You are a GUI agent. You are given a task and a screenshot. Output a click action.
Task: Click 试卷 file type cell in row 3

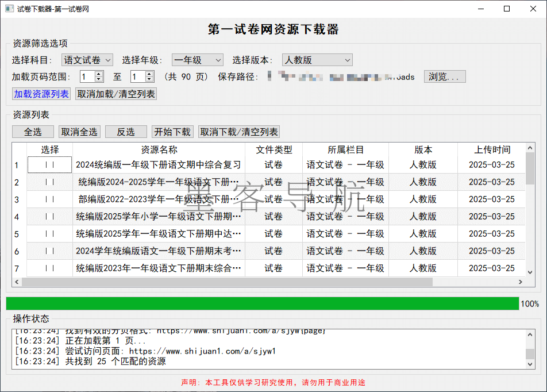click(x=274, y=199)
